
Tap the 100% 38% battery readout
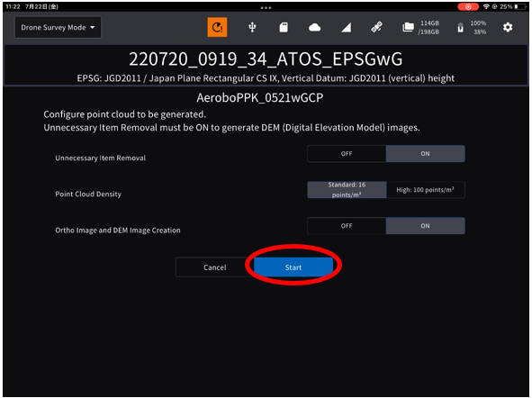coord(478,28)
